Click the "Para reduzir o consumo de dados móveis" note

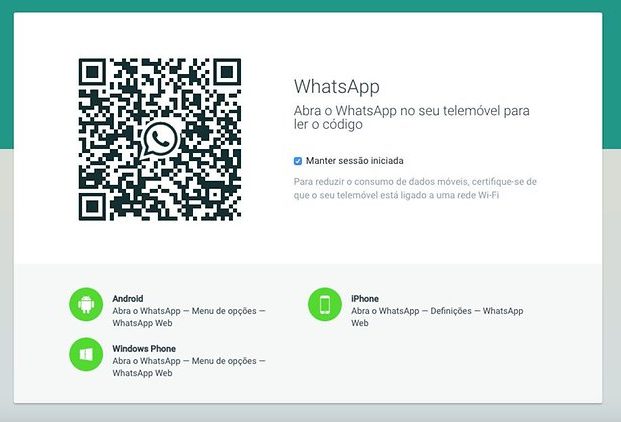(x=415, y=188)
